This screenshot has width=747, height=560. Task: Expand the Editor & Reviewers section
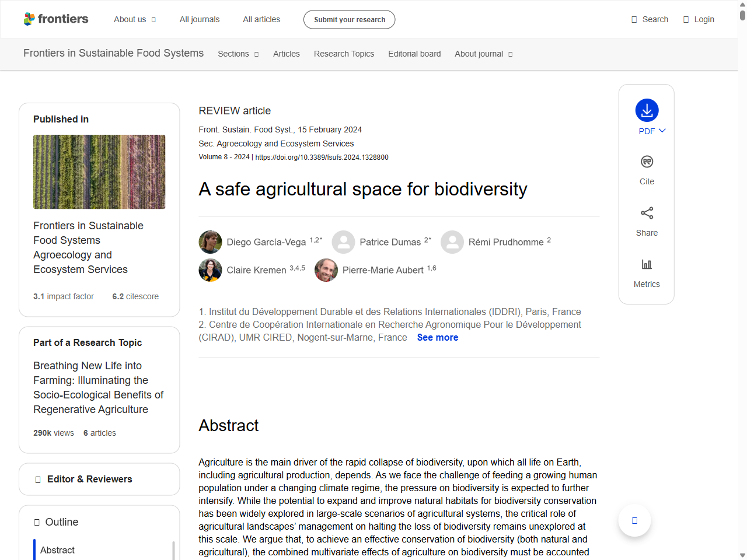(x=99, y=478)
